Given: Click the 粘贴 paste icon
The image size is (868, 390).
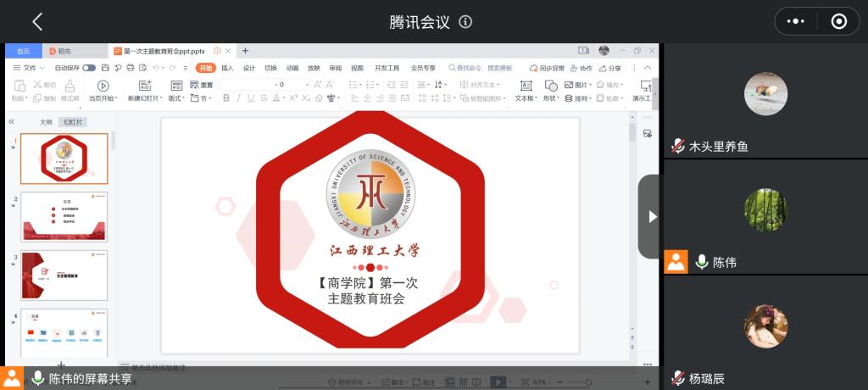Looking at the screenshot, I should (19, 86).
